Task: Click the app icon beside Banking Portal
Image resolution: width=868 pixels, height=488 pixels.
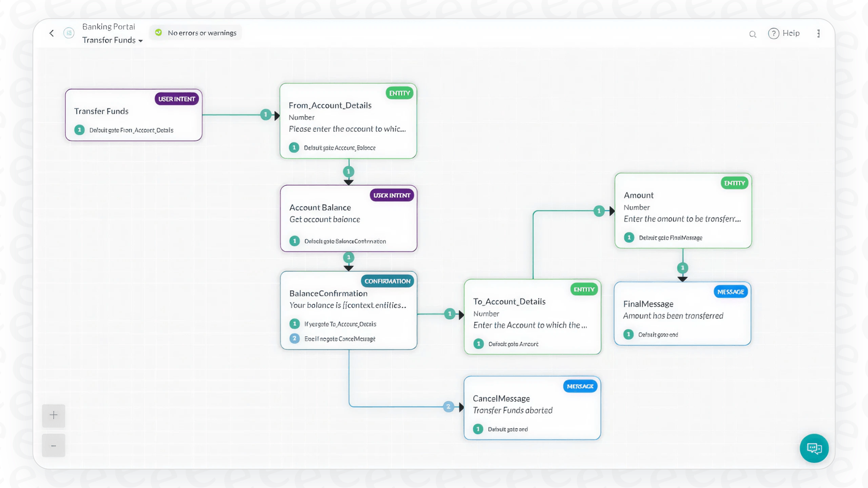Action: (x=69, y=33)
